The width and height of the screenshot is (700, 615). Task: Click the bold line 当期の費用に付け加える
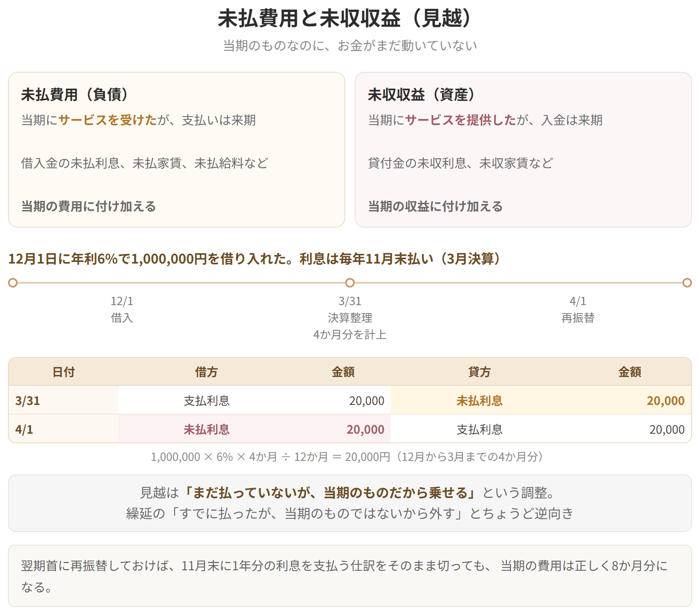click(x=89, y=206)
